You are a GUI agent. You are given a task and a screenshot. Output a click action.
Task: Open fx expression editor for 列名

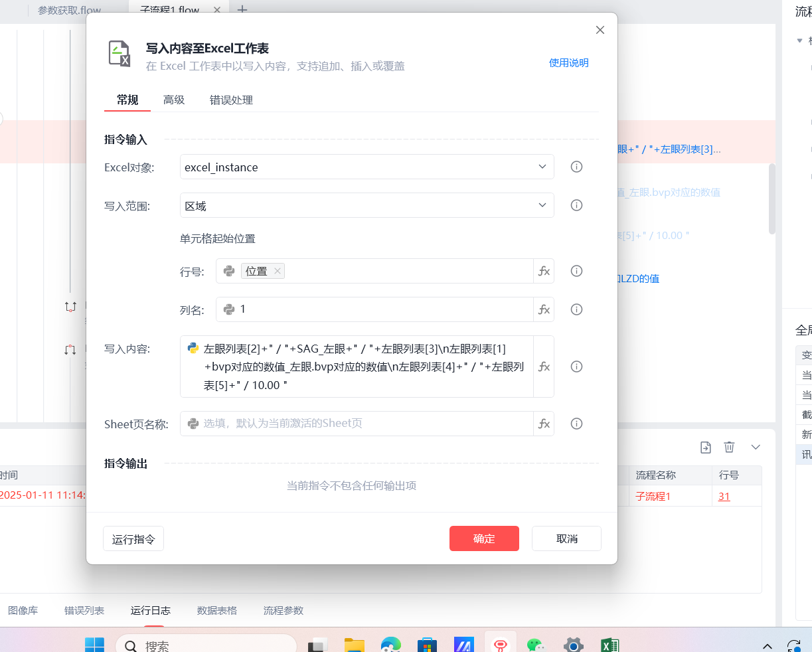pyautogui.click(x=544, y=309)
